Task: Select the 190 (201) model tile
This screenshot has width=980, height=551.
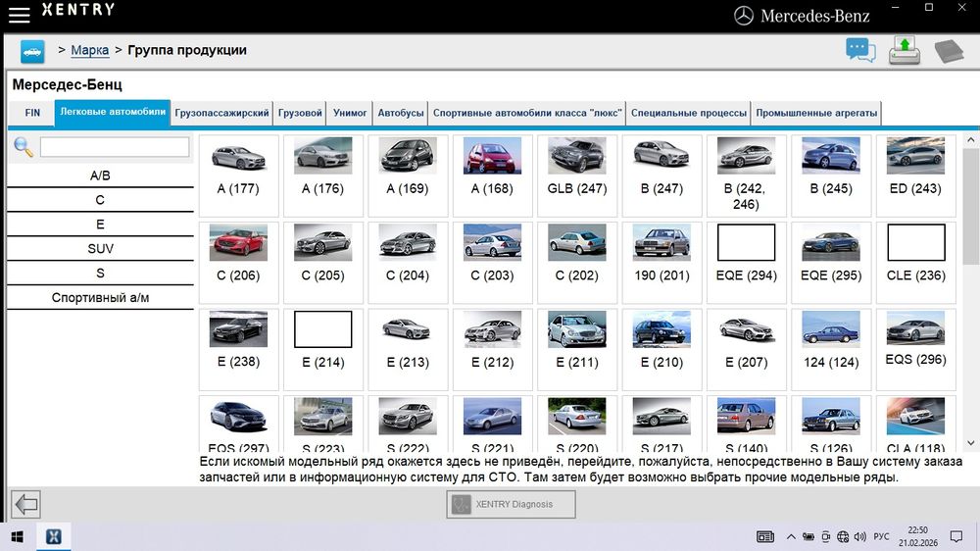Action: [661, 263]
